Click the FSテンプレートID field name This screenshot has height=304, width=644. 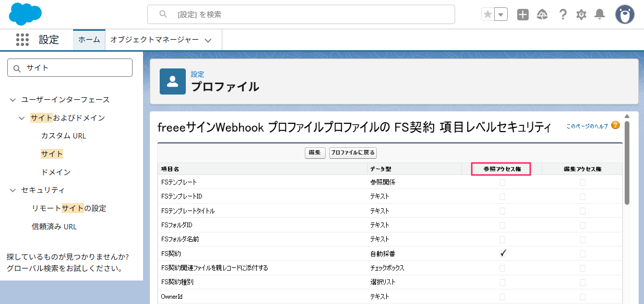(182, 196)
